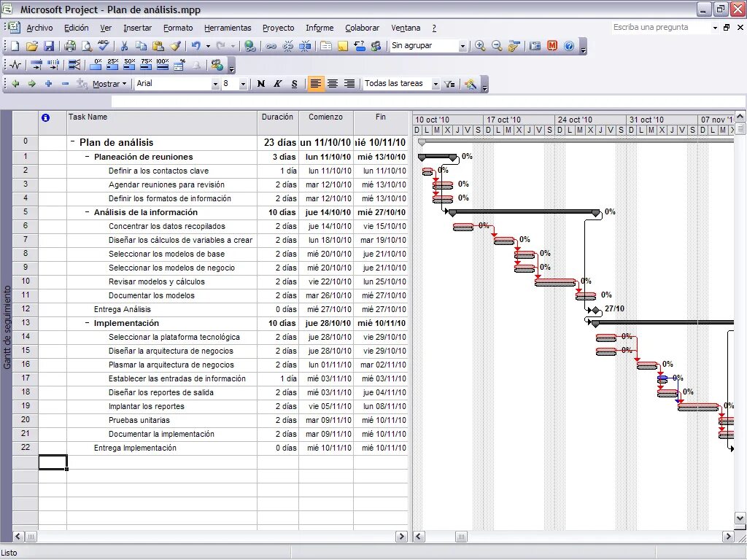
Task: Collapse Plan de análisis summary task
Action: click(x=73, y=142)
